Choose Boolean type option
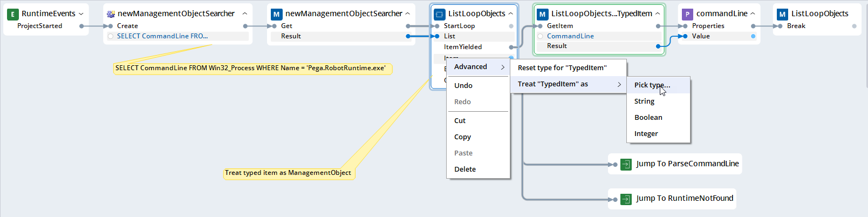This screenshot has width=868, height=217. point(658,118)
